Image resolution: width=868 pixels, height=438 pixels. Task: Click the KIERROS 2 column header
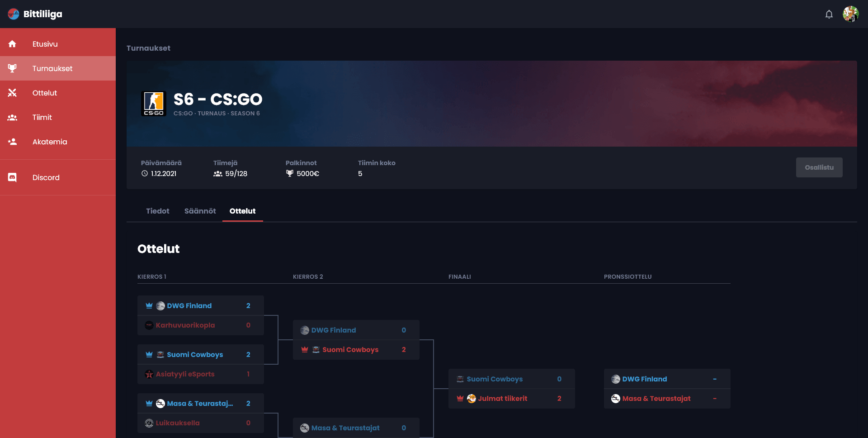[308, 276]
